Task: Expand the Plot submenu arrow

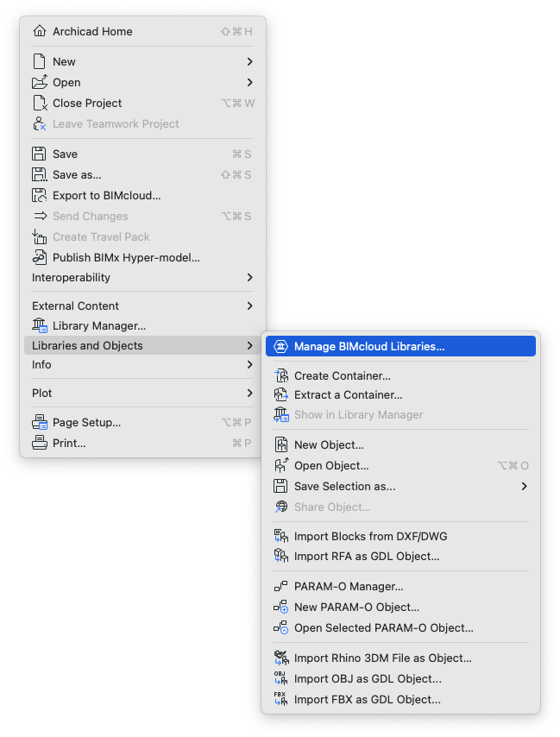Action: click(x=250, y=393)
